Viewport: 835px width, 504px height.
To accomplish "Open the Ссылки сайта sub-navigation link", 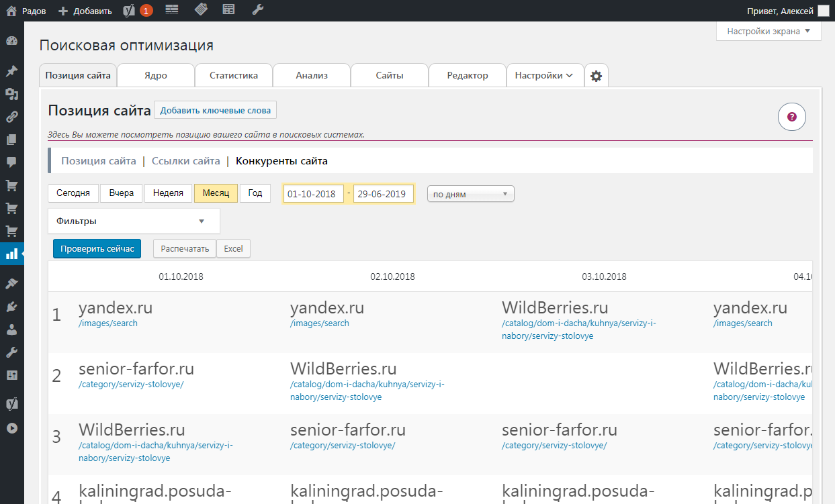I will click(x=186, y=161).
